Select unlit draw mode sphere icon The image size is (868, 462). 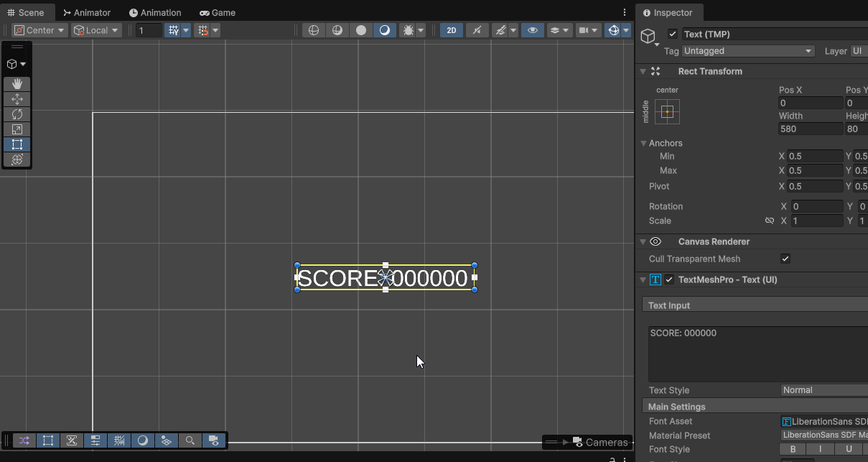tap(361, 30)
